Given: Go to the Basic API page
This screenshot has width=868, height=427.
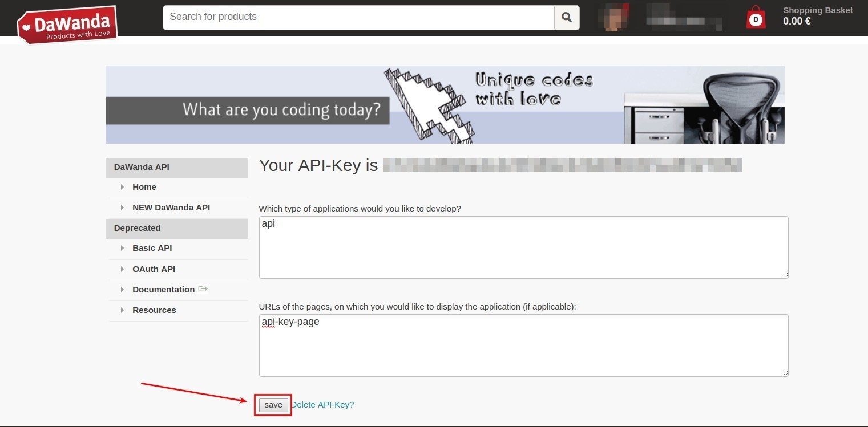Looking at the screenshot, I should point(152,248).
